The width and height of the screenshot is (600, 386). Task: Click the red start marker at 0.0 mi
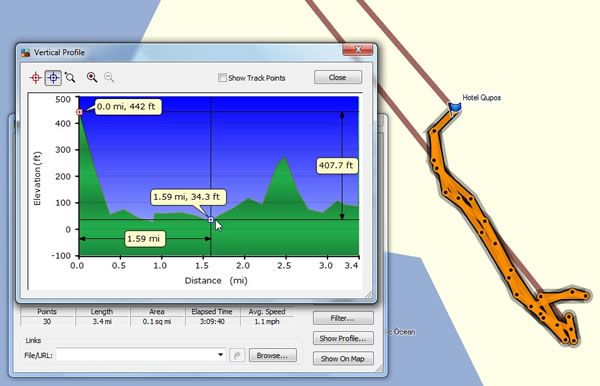click(x=79, y=112)
